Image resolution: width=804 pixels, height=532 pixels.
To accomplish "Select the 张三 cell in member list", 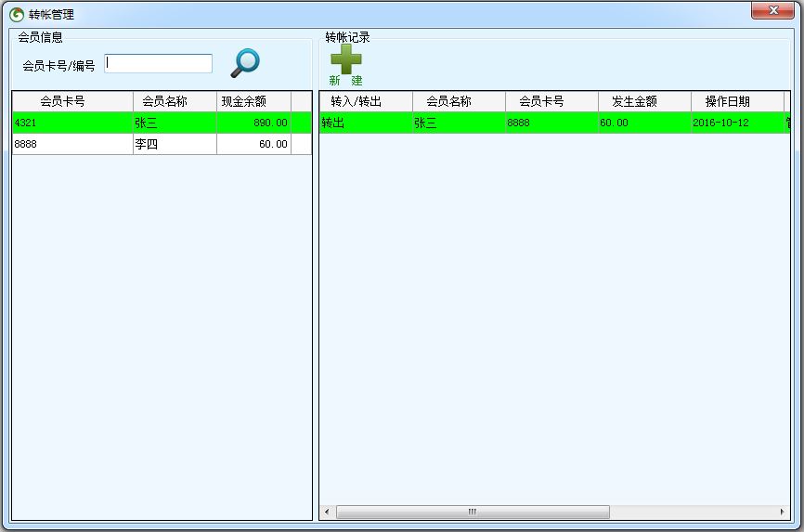I will pyautogui.click(x=175, y=123).
